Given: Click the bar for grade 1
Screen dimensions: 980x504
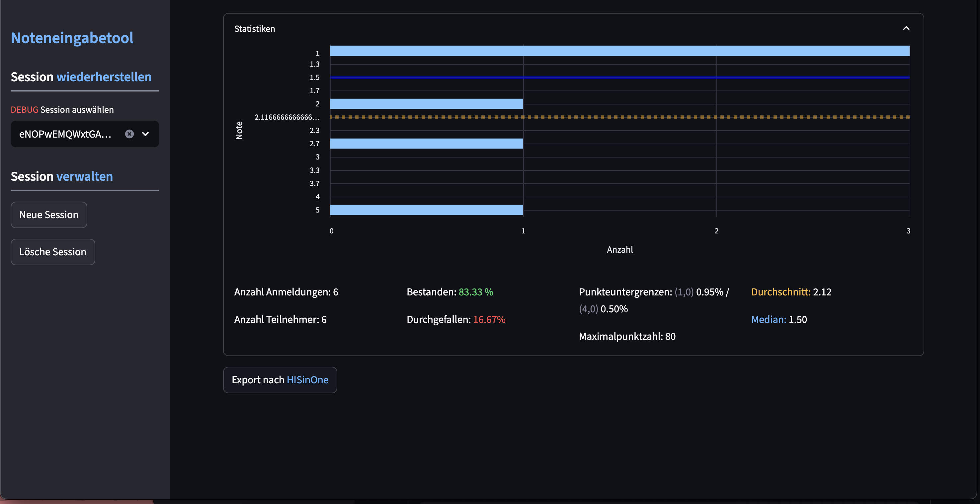Looking at the screenshot, I should tap(619, 51).
